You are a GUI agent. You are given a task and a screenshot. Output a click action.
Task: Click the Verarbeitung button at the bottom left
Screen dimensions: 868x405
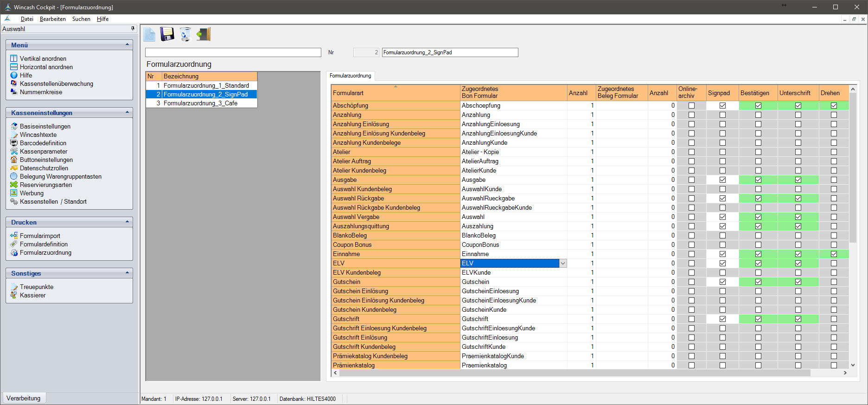pyautogui.click(x=24, y=398)
